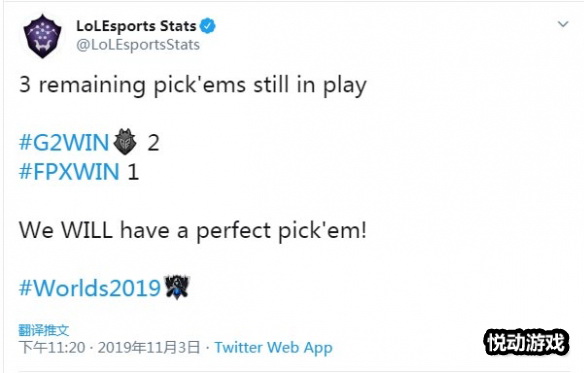Click the number 1 after #FPXWIN
This screenshot has height=373, width=584.
coord(133,172)
